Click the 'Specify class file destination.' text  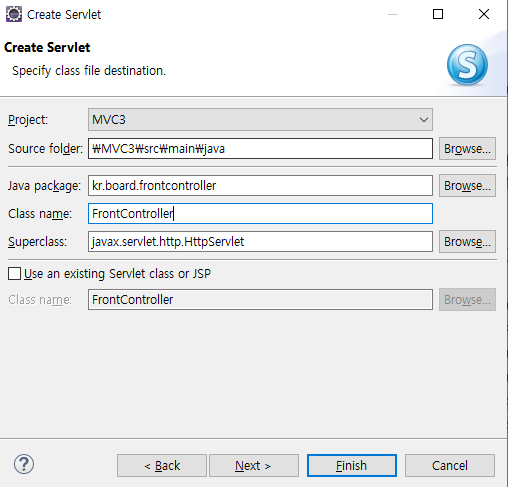tap(89, 71)
